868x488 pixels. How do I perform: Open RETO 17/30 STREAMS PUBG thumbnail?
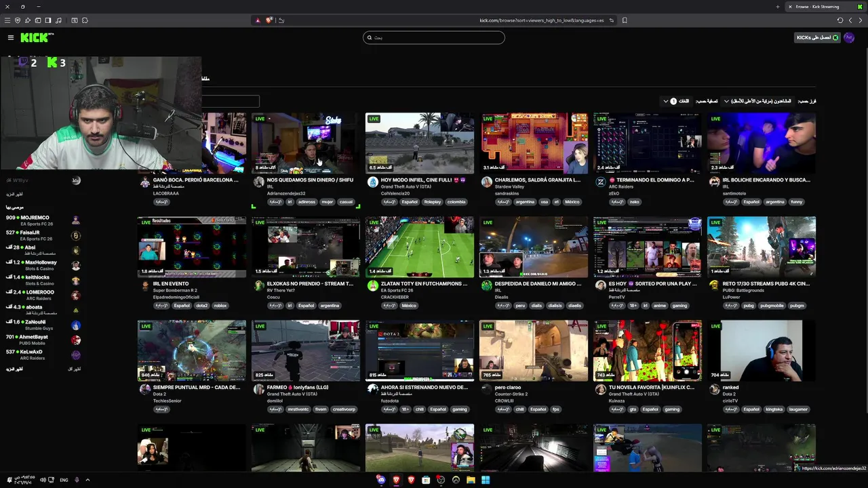[x=762, y=247]
